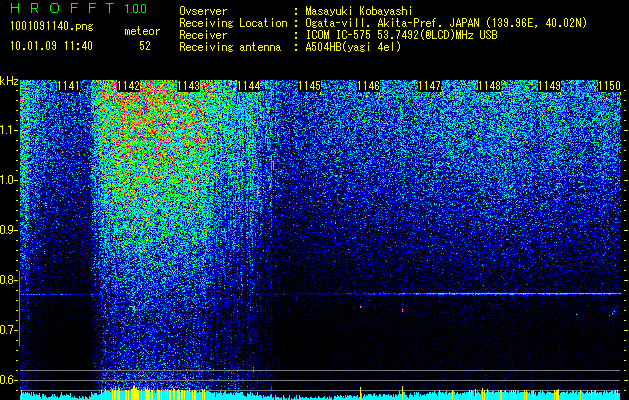
Task: Click the 0.8 frequency axis label
Action: (x=8, y=280)
